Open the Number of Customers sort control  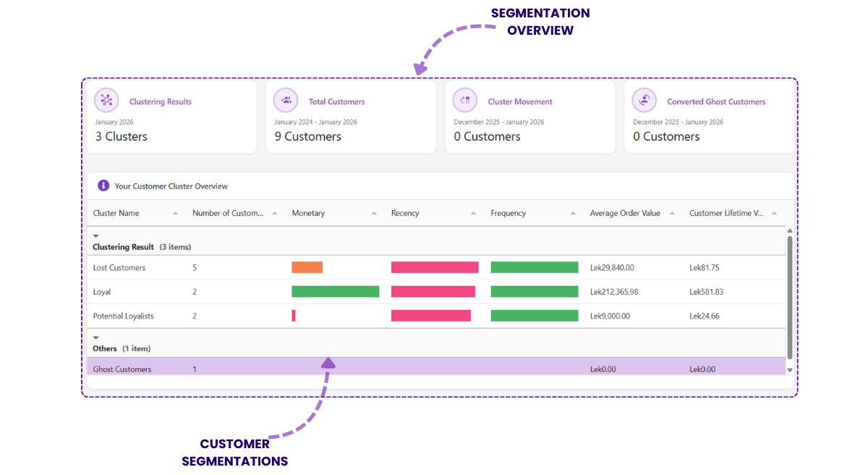[274, 213]
